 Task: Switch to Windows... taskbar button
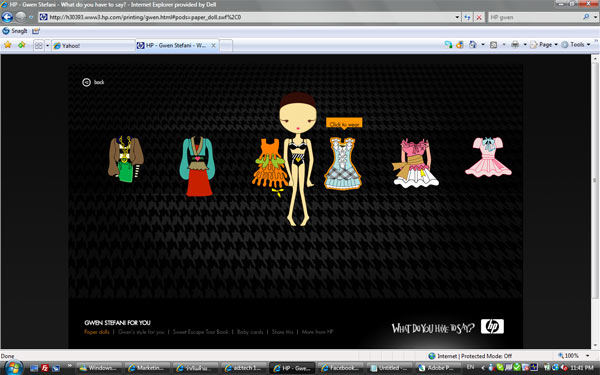point(99,368)
